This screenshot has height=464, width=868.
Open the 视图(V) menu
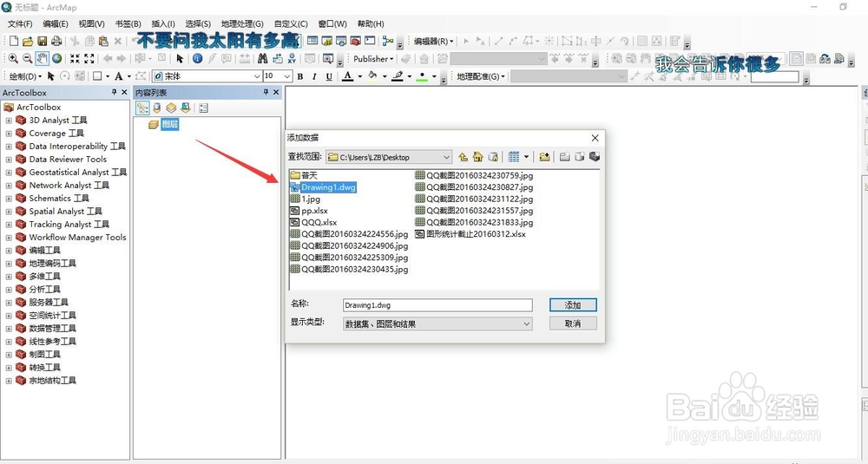coord(91,23)
